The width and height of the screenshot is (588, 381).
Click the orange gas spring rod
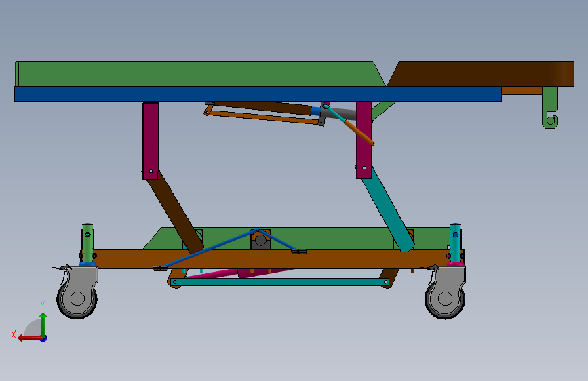tap(359, 132)
